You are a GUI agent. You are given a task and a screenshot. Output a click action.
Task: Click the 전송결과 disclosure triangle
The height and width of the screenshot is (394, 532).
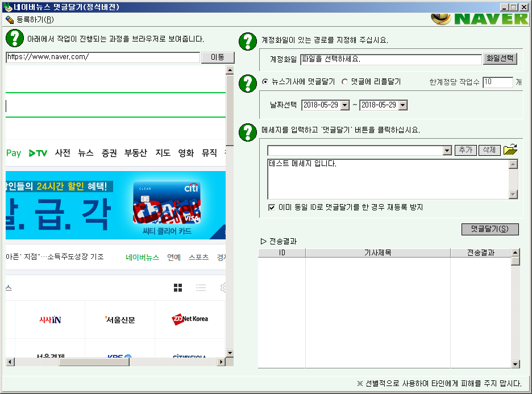pyautogui.click(x=264, y=241)
